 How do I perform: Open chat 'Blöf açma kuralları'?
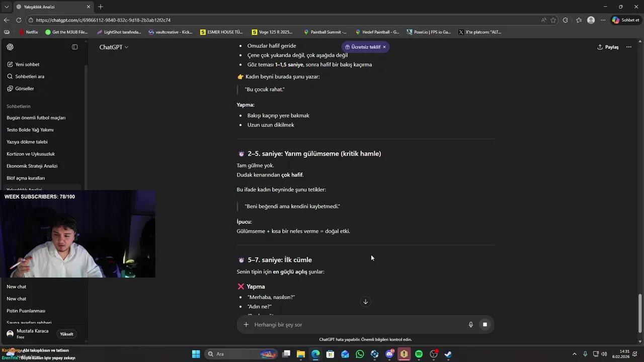[26, 178]
